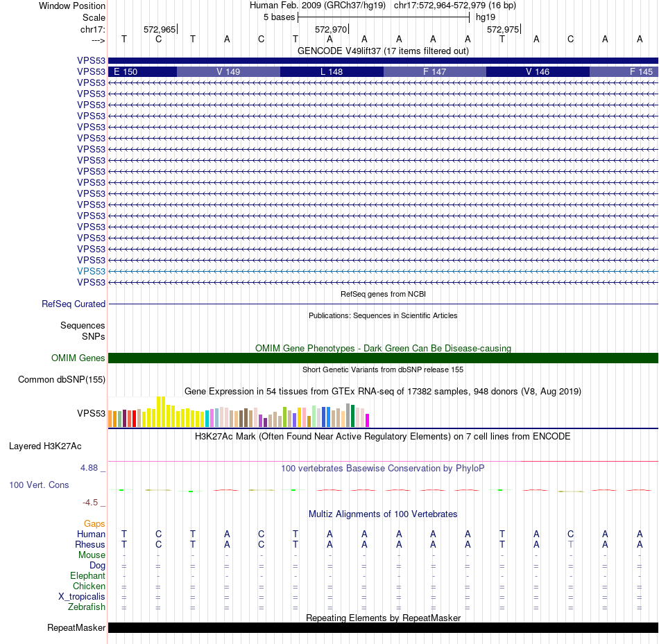Click the gray mismatched T in Rhesus row
The image size is (659, 644).
570,544
